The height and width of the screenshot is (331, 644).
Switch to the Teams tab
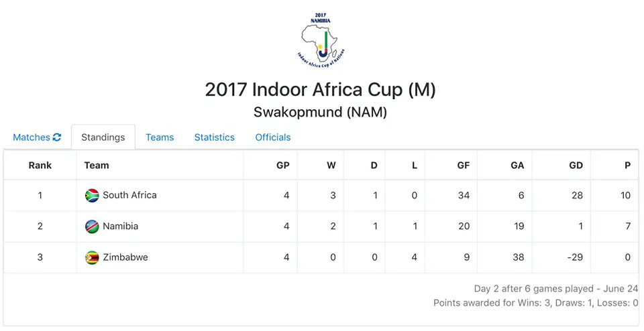click(x=160, y=137)
